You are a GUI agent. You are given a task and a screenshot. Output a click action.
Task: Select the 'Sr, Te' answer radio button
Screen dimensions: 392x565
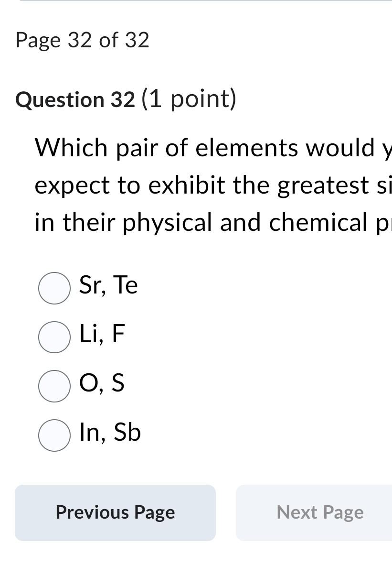click(x=54, y=287)
